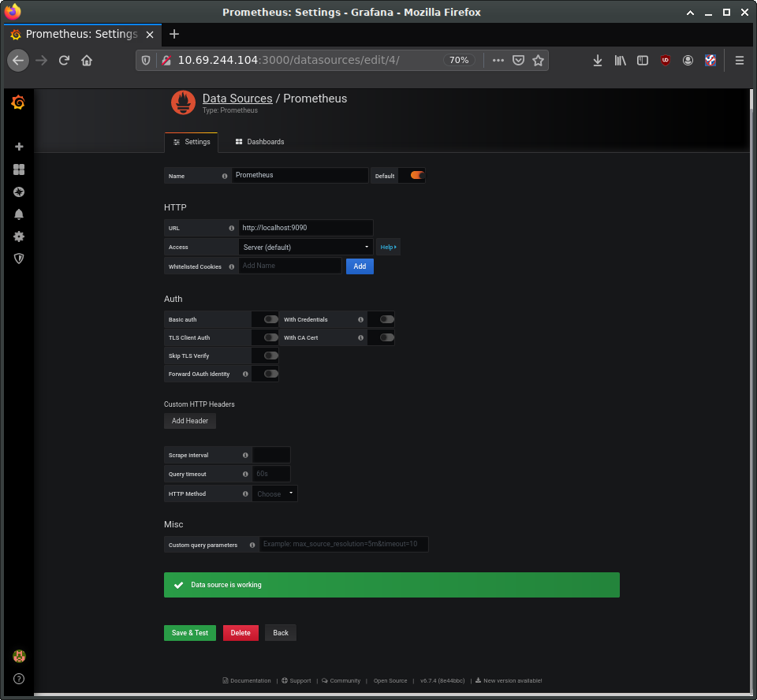Open Explore compass icon in sidebar
This screenshot has height=700, width=757.
coord(19,192)
